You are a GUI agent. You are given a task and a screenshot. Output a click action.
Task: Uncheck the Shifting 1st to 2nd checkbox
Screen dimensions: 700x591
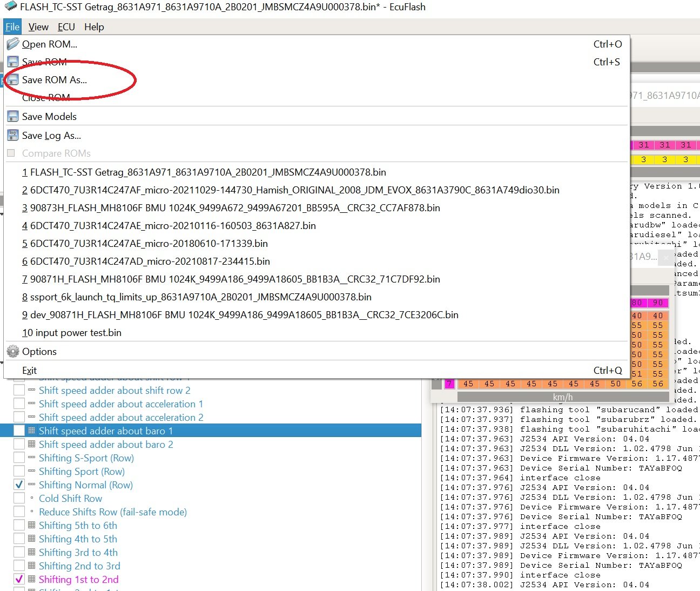(x=19, y=579)
